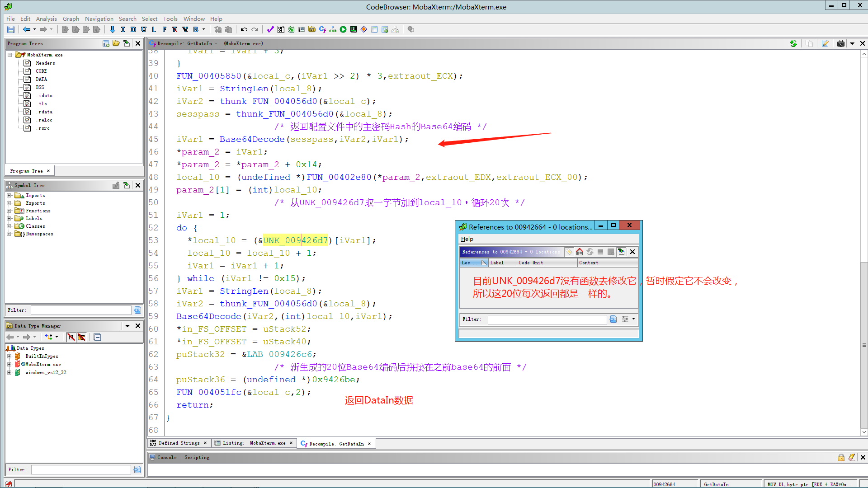Screen dimensions: 868x488
Task: Toggle filter arrays in Data Type Manager
Action: point(71,337)
